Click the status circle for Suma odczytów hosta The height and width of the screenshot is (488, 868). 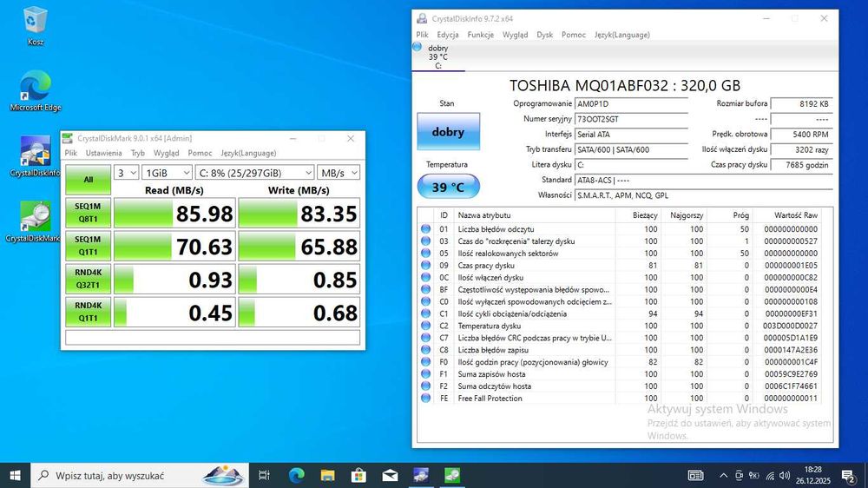click(x=425, y=386)
